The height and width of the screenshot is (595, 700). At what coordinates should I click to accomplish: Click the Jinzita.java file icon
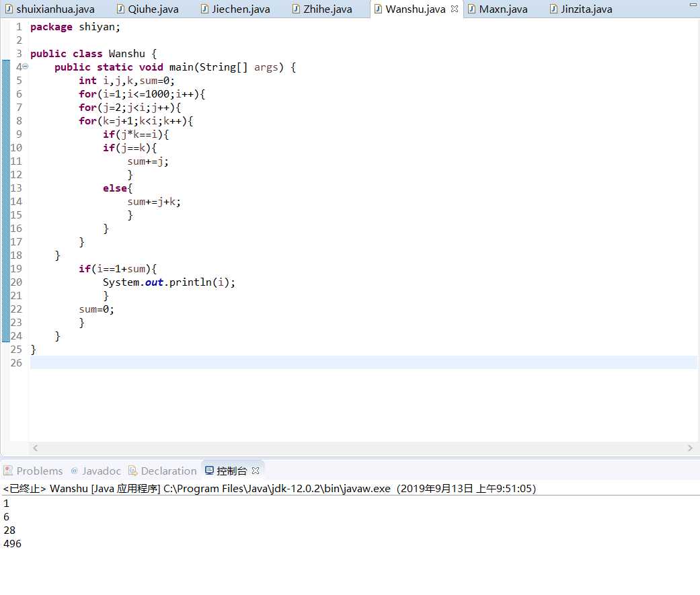553,9
